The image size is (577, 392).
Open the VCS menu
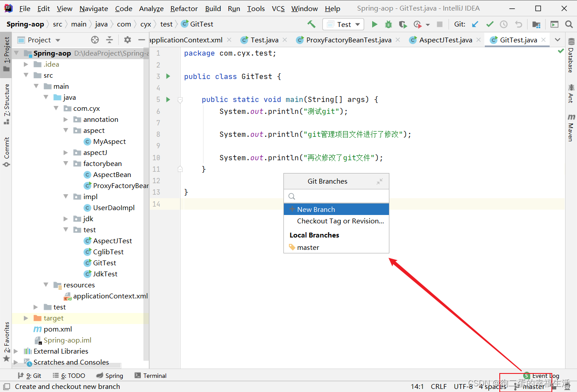click(278, 8)
